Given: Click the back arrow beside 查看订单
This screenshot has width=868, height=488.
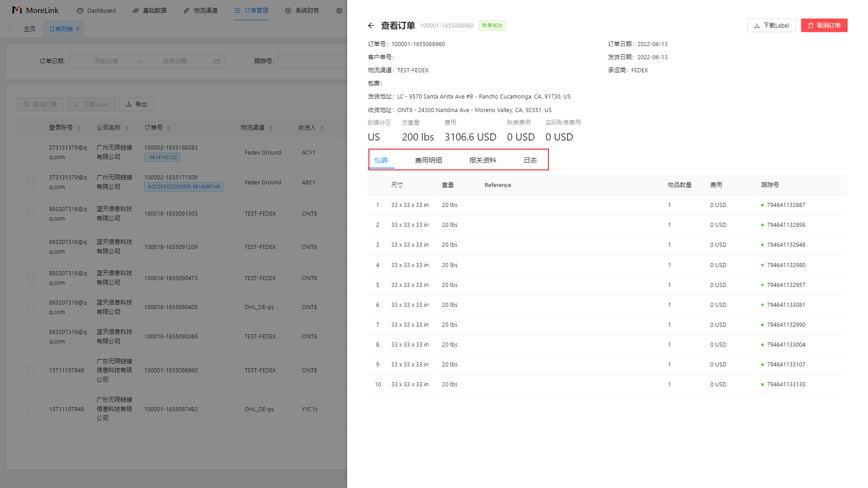Looking at the screenshot, I should coord(371,26).
